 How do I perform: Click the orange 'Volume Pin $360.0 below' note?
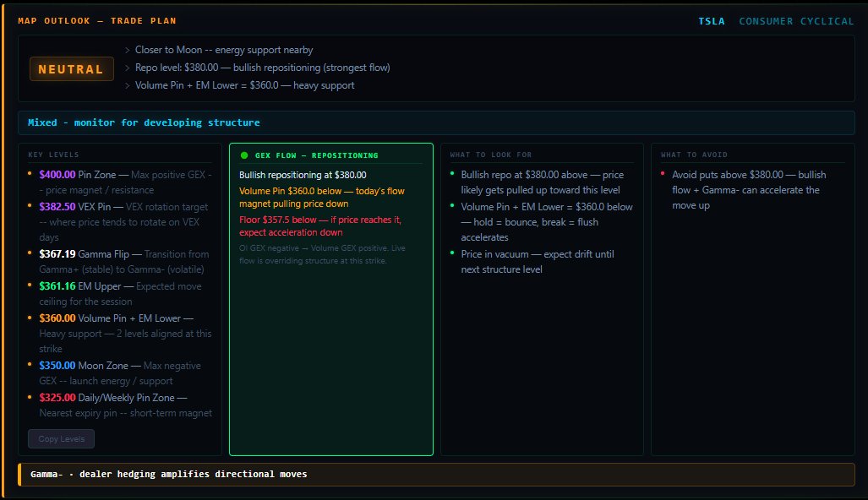point(322,198)
